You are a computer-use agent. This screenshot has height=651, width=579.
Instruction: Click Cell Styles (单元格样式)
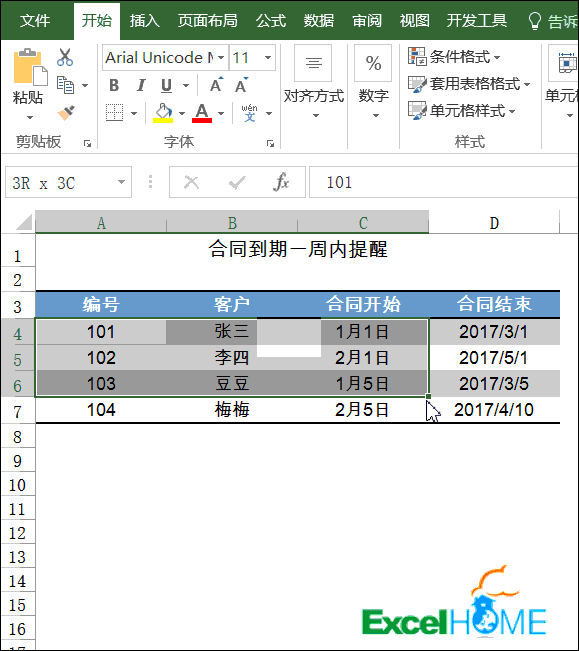(x=462, y=111)
